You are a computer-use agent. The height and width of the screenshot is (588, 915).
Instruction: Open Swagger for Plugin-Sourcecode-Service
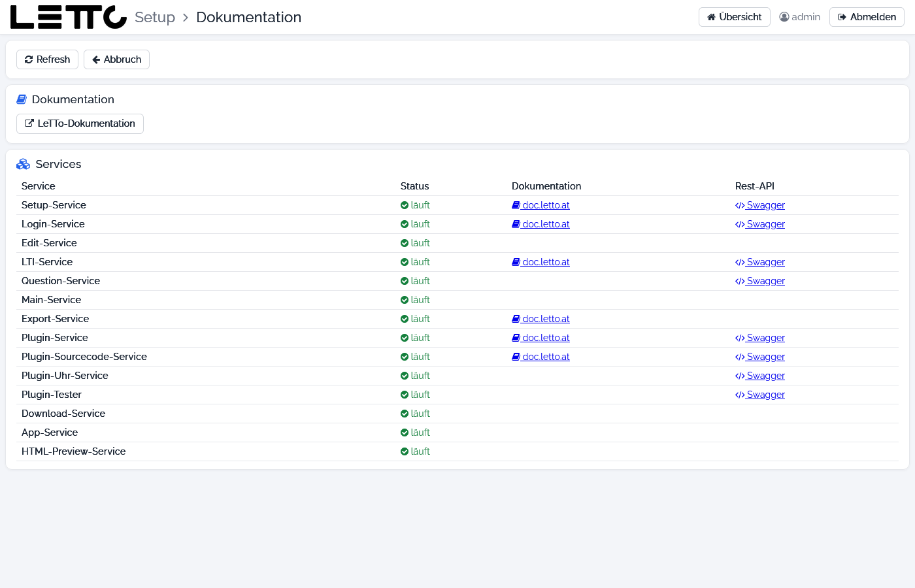(760, 357)
